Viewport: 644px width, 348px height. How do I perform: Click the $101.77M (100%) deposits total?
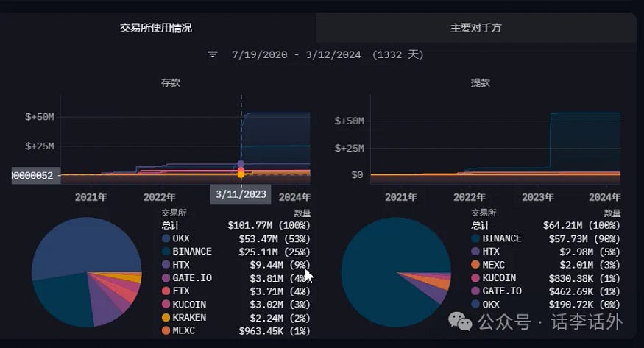(x=269, y=225)
